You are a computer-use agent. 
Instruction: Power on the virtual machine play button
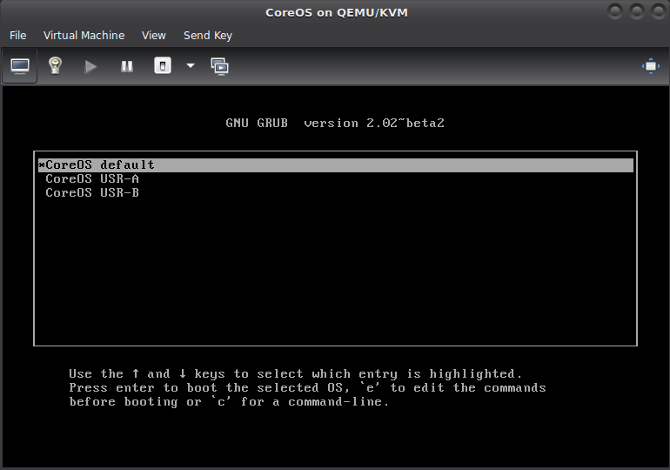coord(90,67)
